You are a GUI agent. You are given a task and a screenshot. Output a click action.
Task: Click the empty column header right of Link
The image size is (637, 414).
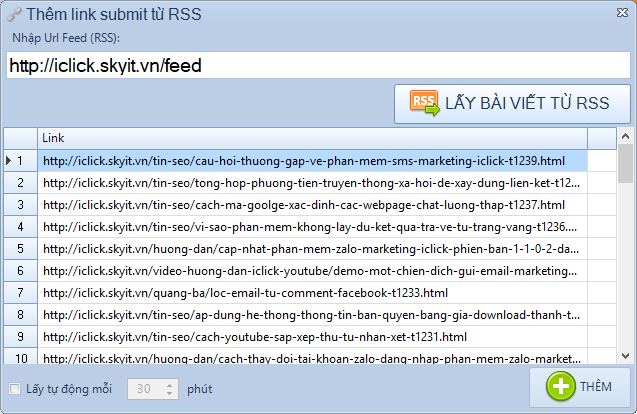pos(602,138)
